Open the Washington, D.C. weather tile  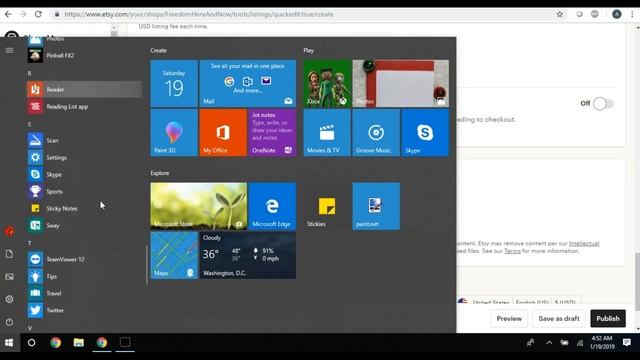248,255
